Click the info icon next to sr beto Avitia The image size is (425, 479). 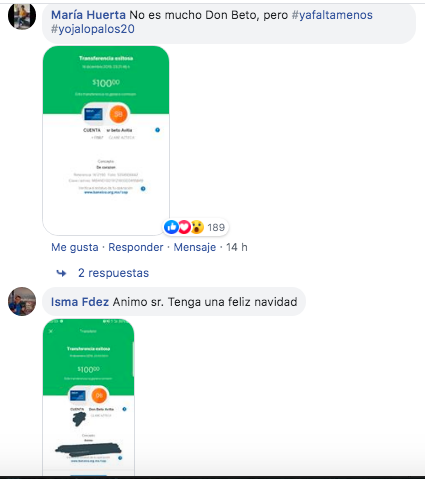point(158,130)
